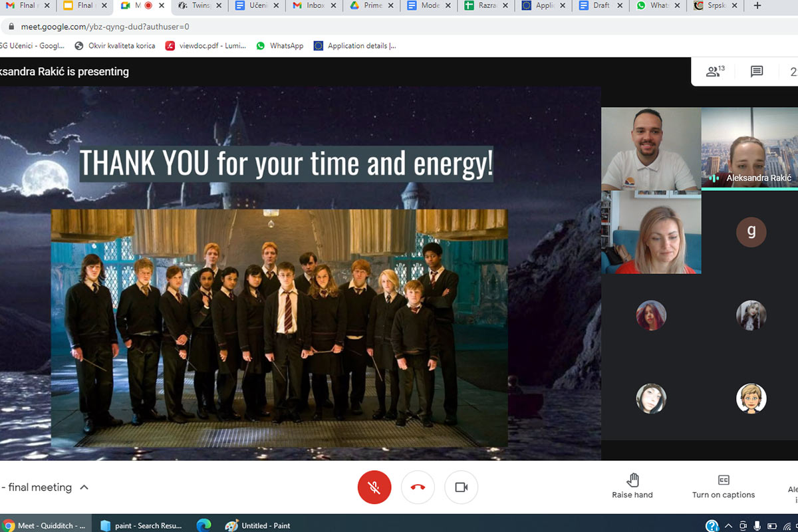View site information lock icon
Viewport: 798px width, 532px height.
click(11, 27)
